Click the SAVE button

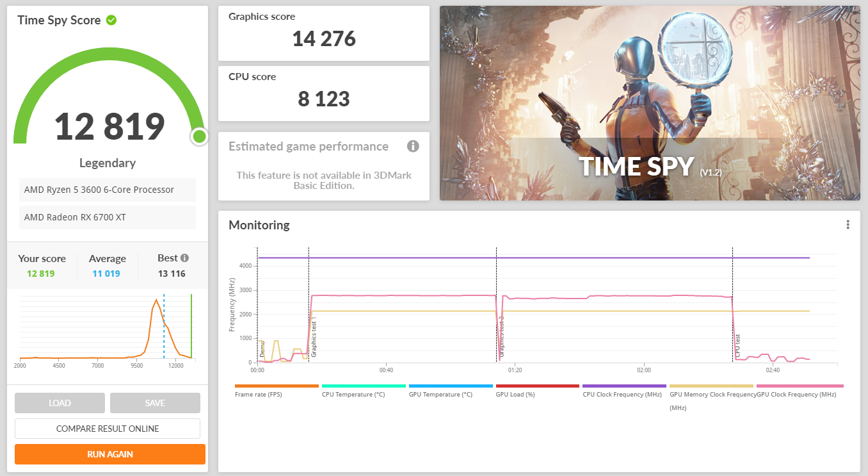155,403
